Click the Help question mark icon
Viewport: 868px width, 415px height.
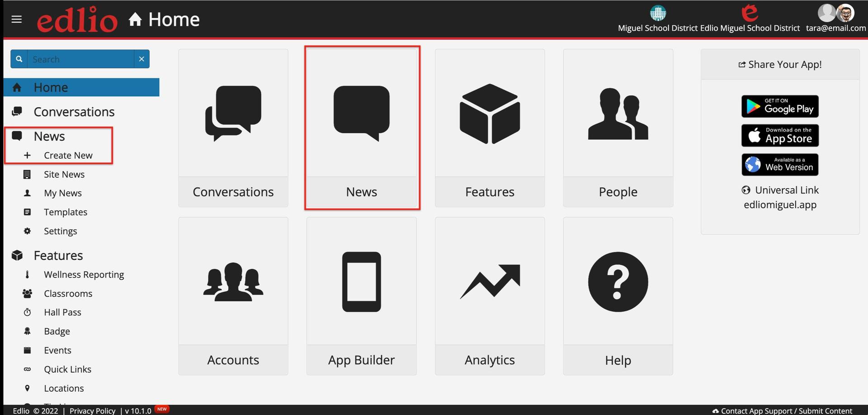pos(618,281)
